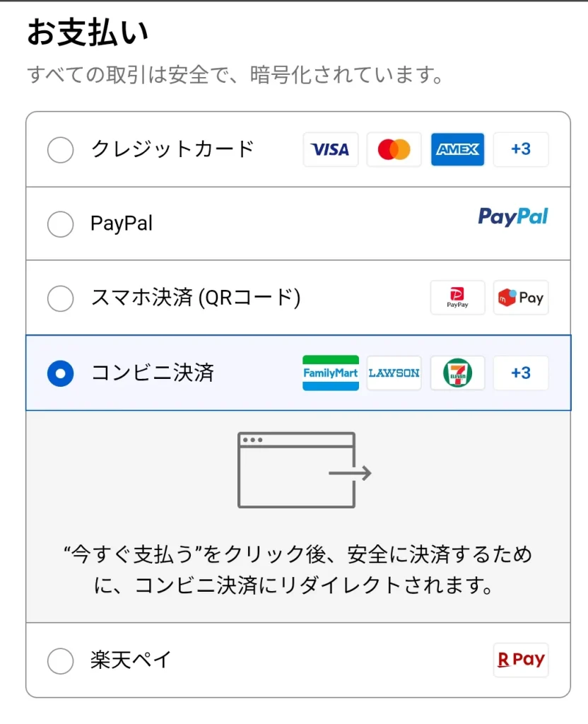588x724 pixels.
Task: Select the PayPal radio button
Action: point(60,224)
